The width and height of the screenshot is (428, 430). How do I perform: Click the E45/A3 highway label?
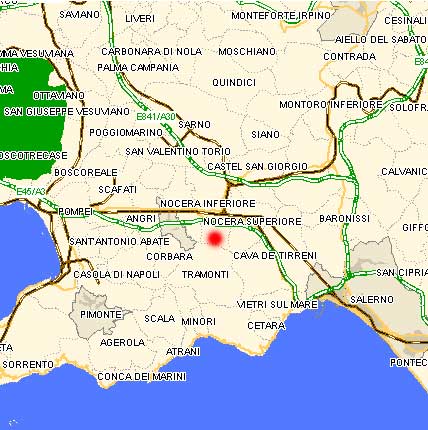pos(31,192)
